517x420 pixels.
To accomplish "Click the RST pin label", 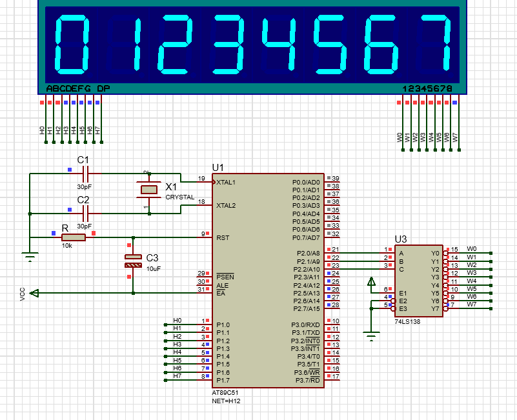I will pyautogui.click(x=223, y=237).
